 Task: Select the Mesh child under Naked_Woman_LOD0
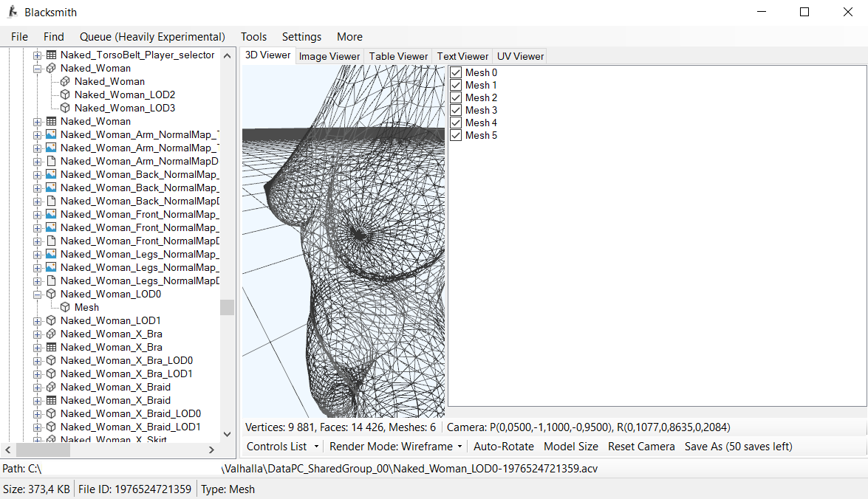click(x=87, y=307)
